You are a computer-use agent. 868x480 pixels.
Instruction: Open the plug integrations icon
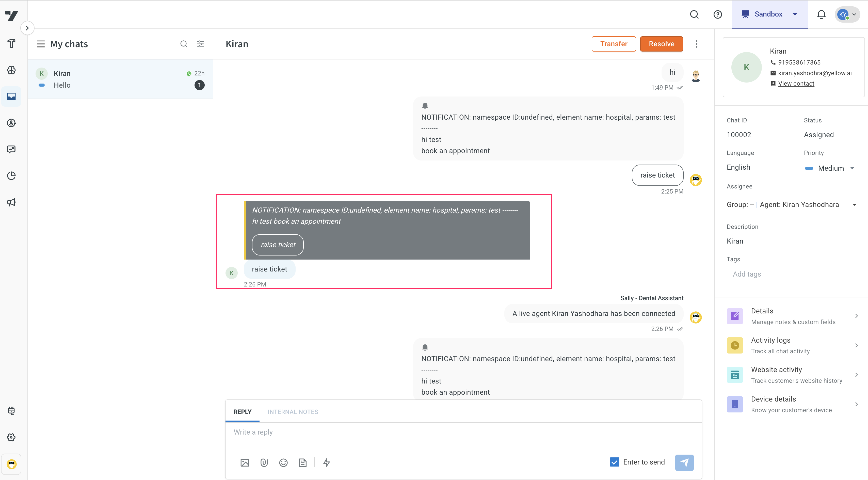tap(11, 411)
